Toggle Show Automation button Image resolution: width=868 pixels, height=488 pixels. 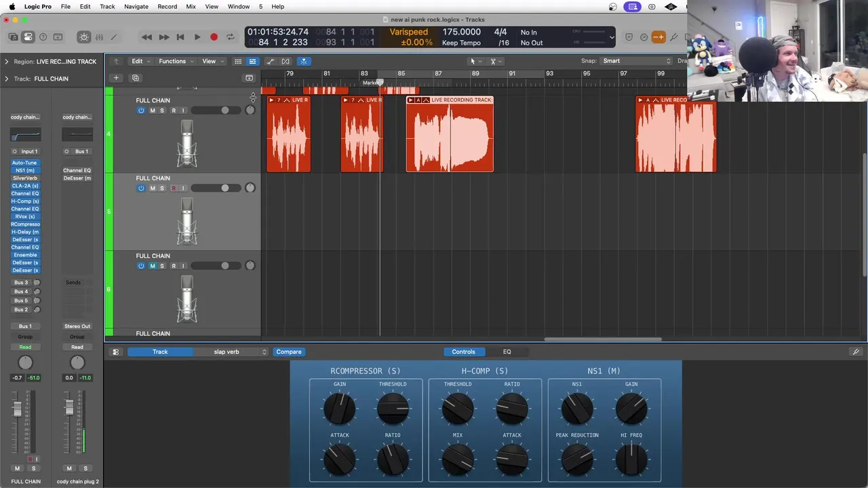271,61
